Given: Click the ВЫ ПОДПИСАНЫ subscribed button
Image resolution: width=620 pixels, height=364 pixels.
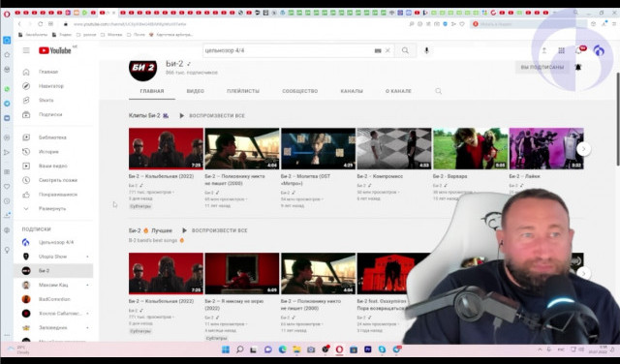Looking at the screenshot, I should coord(542,67).
